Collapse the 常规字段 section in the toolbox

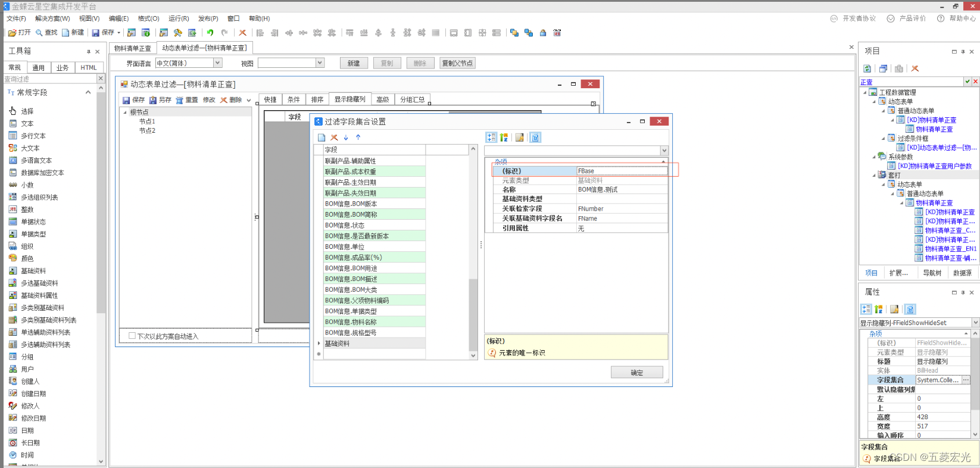[88, 92]
